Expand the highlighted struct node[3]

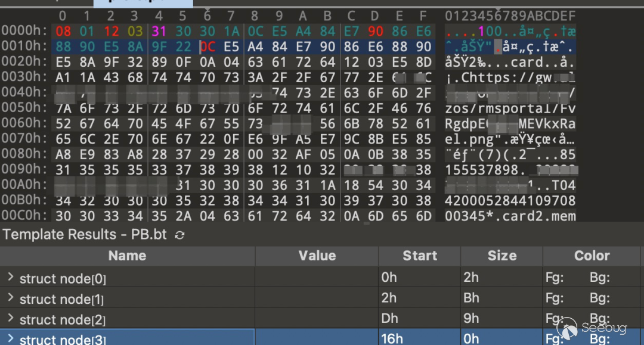tap(11, 339)
